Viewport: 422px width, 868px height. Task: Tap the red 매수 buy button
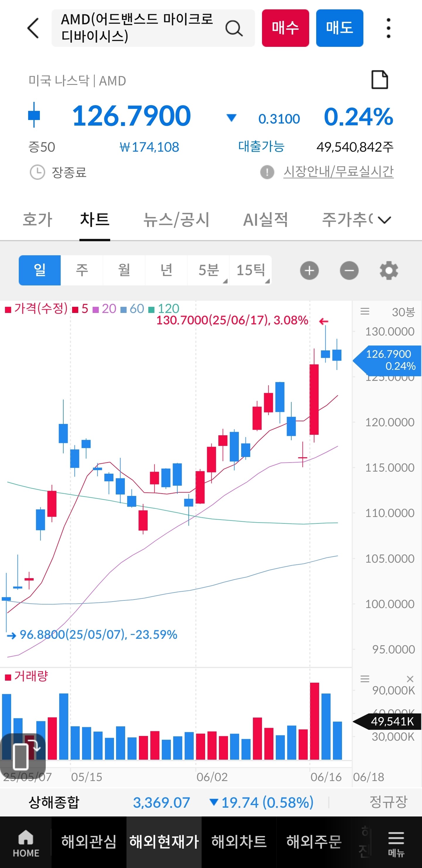[x=285, y=28]
